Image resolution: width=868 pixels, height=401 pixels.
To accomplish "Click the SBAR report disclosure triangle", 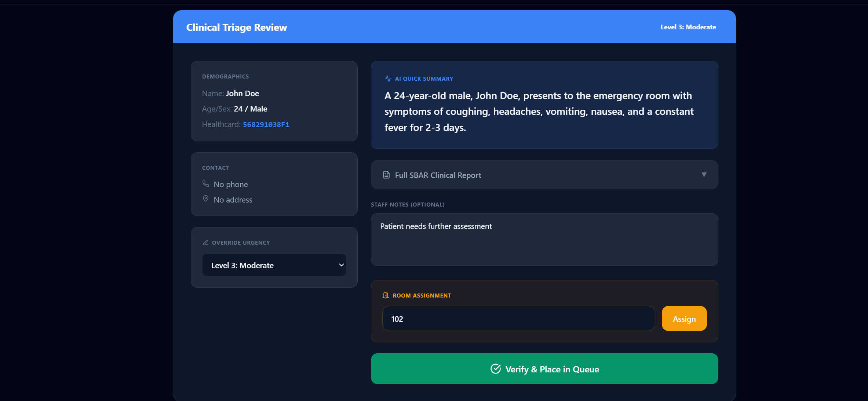I will click(704, 175).
